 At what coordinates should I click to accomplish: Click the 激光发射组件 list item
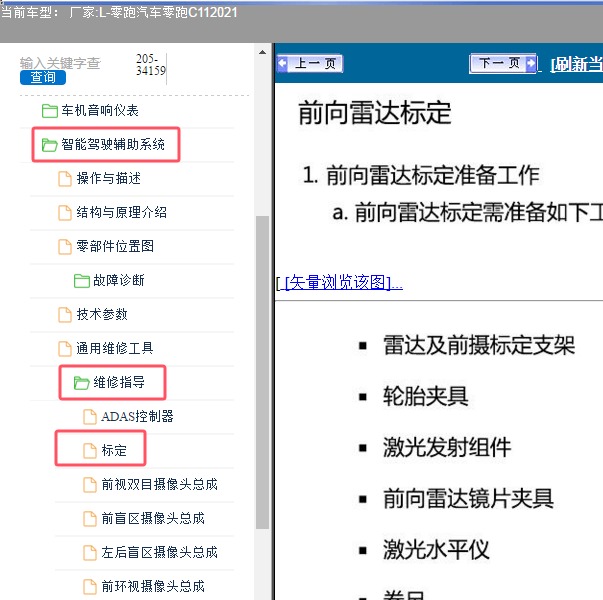click(447, 447)
